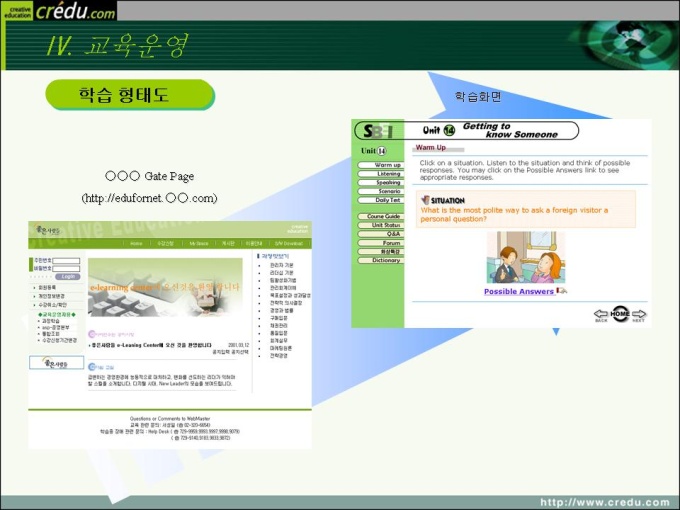Click the green 14 unit number badge
Screen dimensions: 680x510
(x=450, y=130)
